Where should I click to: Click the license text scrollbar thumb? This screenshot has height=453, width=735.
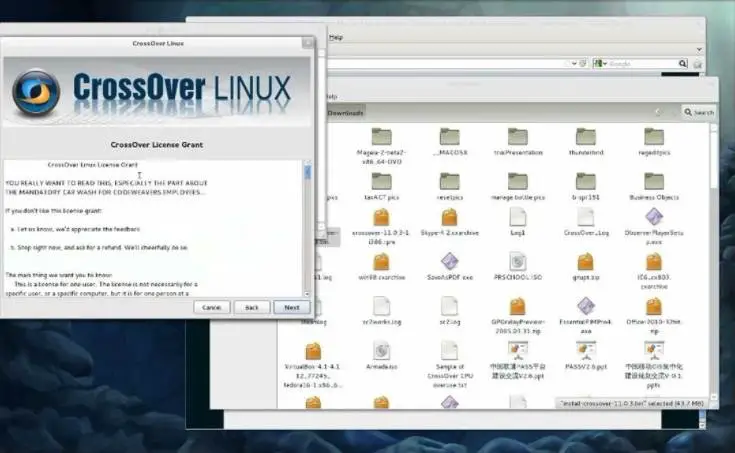tap(308, 172)
